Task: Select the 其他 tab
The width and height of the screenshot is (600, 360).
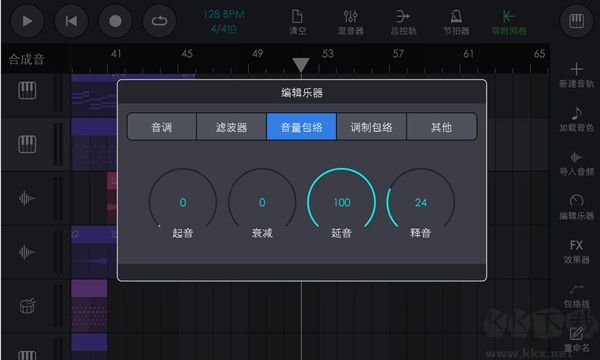Action: [x=442, y=127]
